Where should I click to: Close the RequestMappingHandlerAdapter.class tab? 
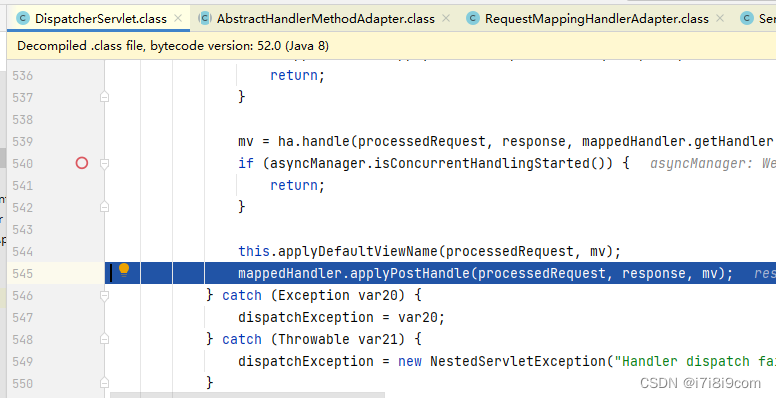coord(720,18)
